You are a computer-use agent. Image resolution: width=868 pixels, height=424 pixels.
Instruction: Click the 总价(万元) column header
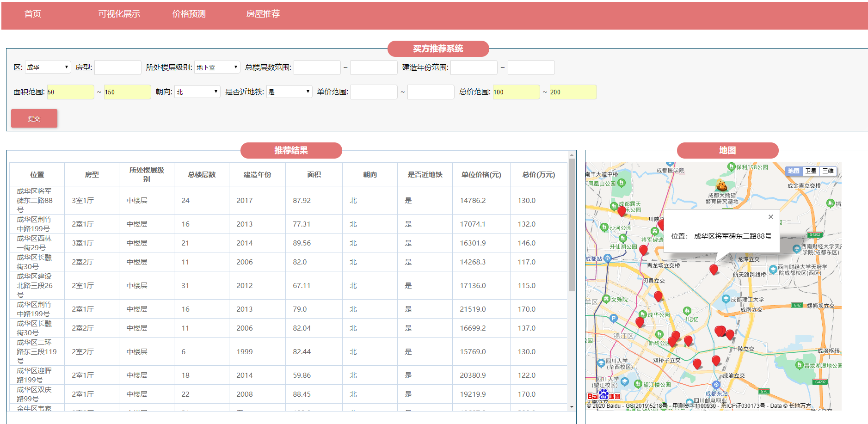[x=539, y=174]
